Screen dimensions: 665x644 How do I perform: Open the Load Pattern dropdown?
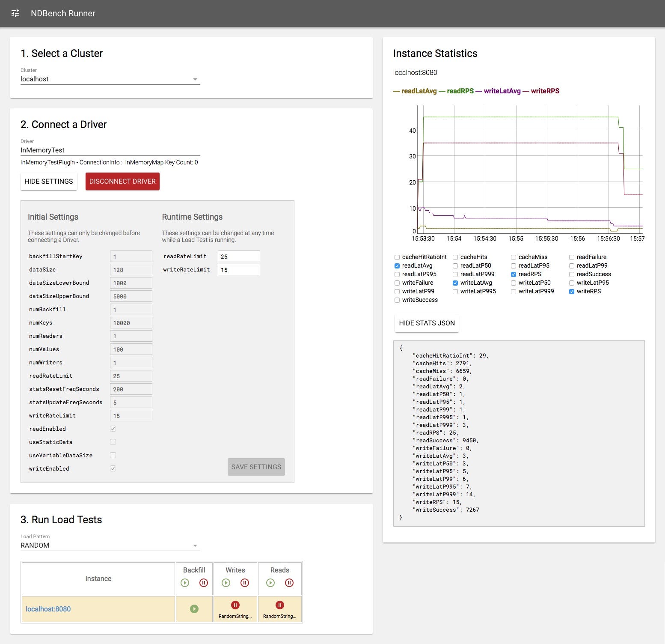110,545
